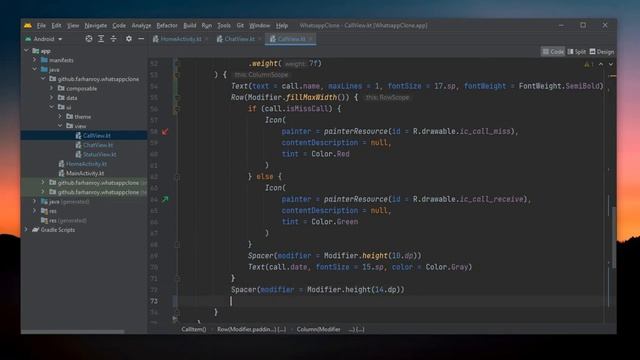This screenshot has width=640, height=360.
Task: Expand Gradle Scripts node
Action: pos(27,230)
